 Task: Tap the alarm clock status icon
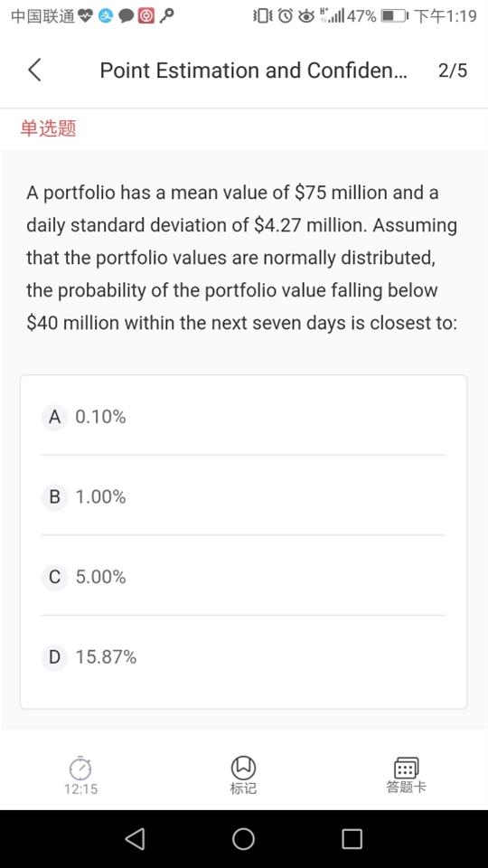click(285, 16)
